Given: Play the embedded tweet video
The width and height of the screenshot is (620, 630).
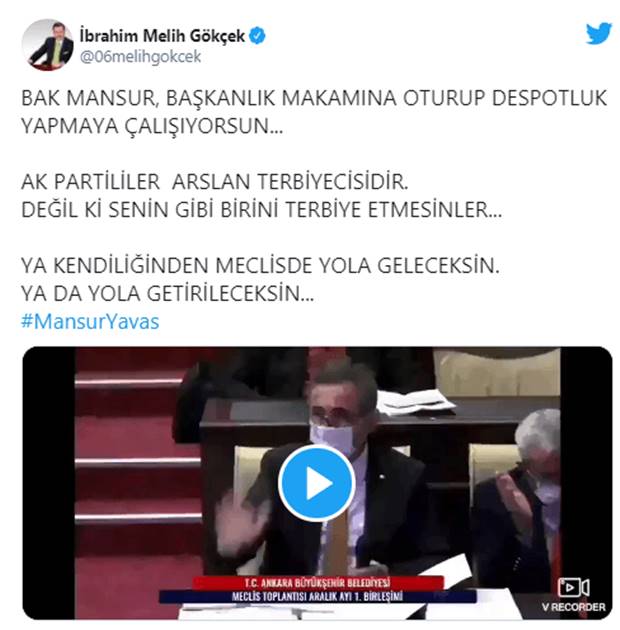Looking at the screenshot, I should tap(317, 483).
